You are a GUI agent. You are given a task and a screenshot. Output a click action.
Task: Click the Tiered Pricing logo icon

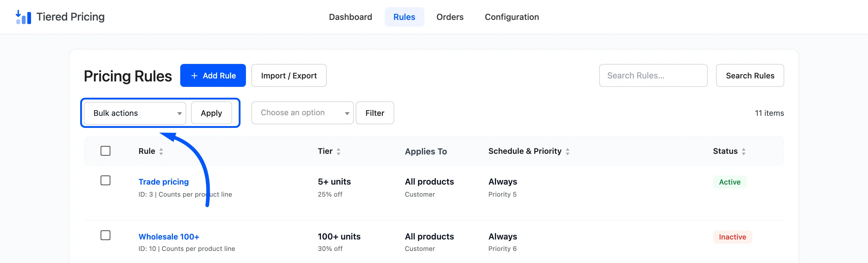point(23,17)
